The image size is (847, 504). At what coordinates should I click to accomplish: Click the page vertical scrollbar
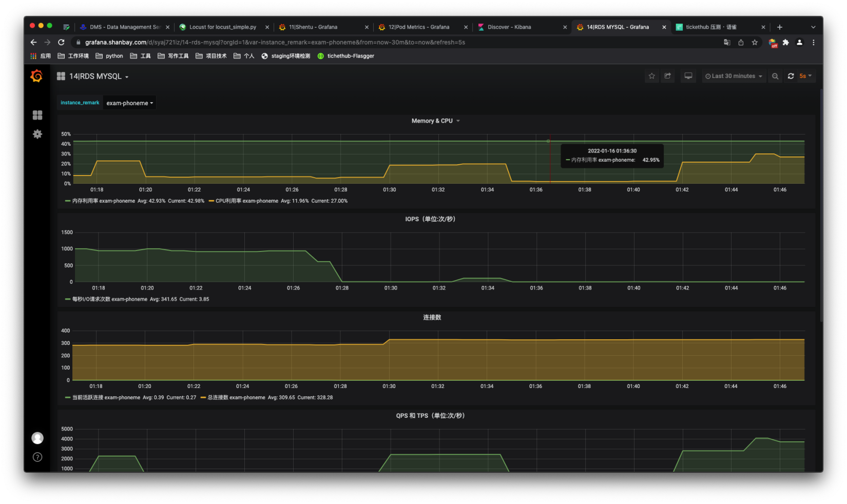pyautogui.click(x=821, y=205)
